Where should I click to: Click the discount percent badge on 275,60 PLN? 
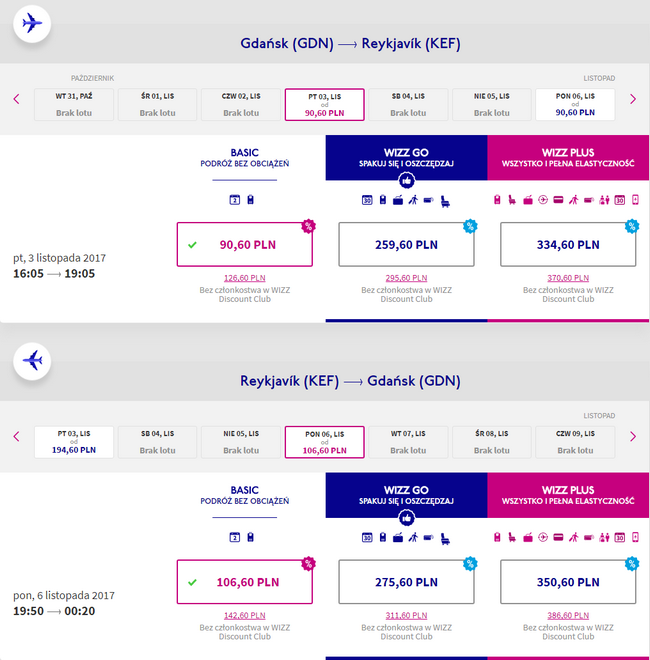point(469,563)
